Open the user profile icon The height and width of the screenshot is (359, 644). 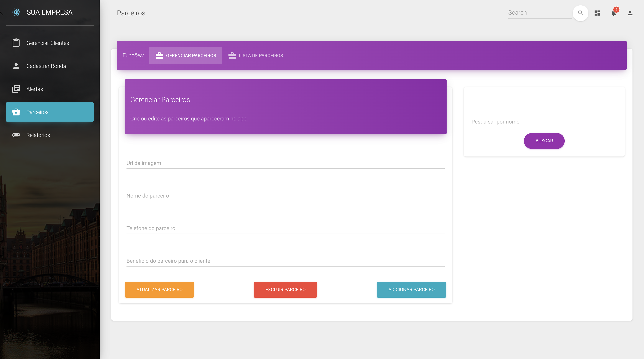[630, 13]
